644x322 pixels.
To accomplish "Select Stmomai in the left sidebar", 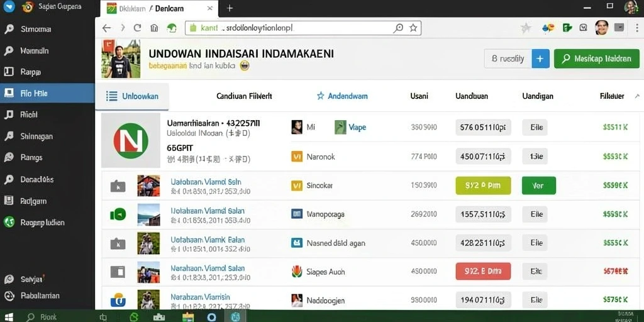I will pos(36,29).
